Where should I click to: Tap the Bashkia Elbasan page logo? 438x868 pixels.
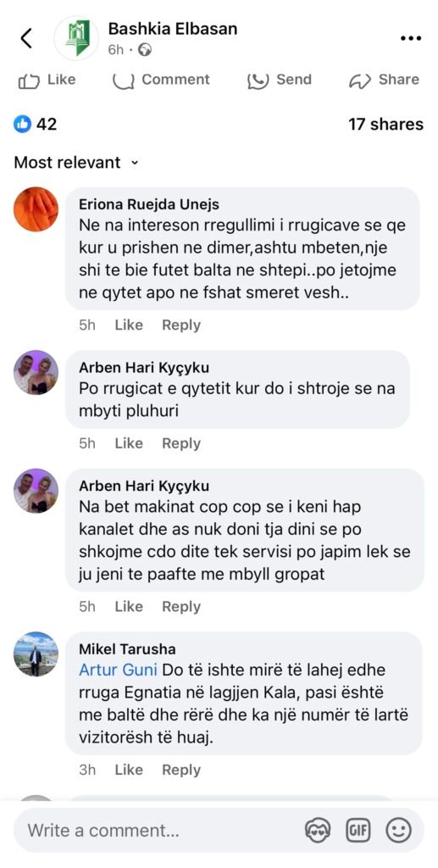(x=76, y=37)
